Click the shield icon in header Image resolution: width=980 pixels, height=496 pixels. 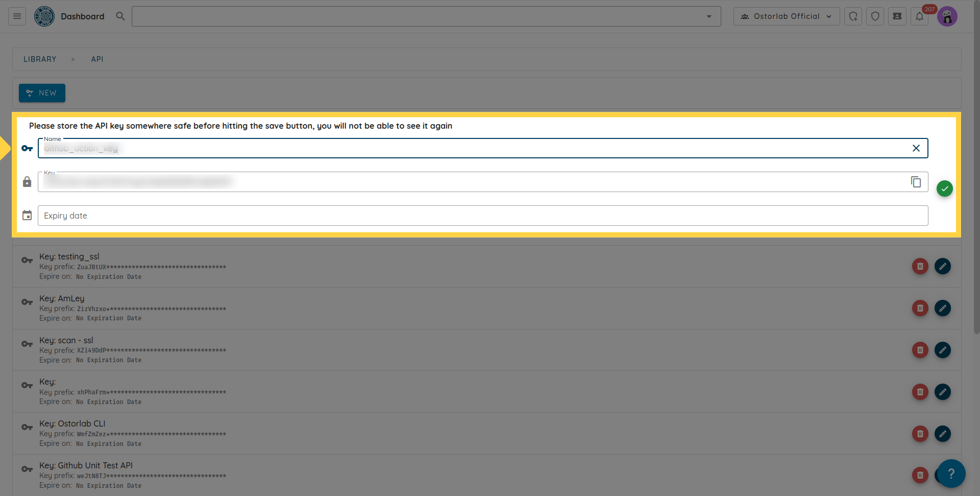pyautogui.click(x=875, y=16)
